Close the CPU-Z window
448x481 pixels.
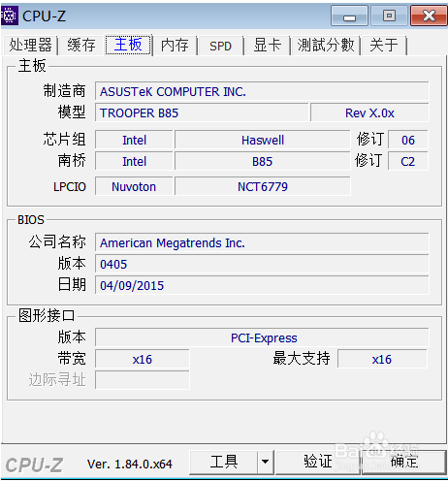[x=429, y=16]
